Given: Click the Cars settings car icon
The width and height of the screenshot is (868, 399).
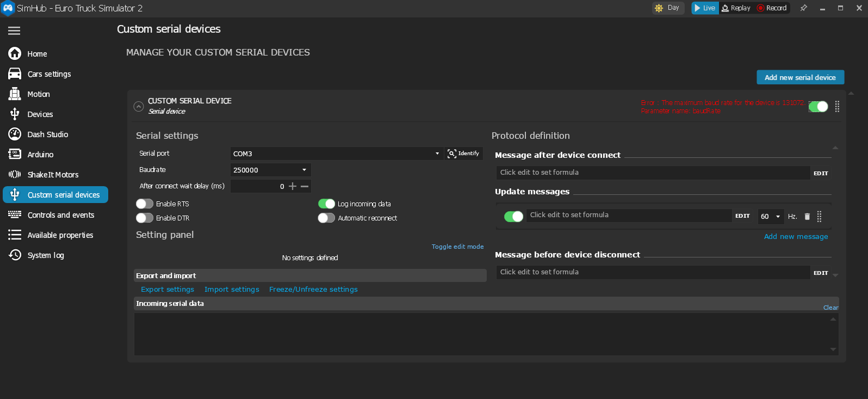Looking at the screenshot, I should tap(15, 73).
